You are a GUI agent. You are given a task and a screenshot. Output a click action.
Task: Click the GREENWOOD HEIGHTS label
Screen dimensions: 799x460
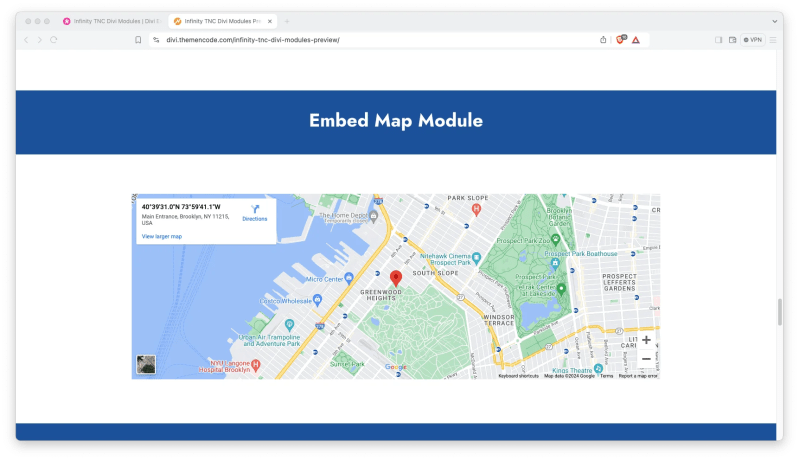[x=381, y=295]
